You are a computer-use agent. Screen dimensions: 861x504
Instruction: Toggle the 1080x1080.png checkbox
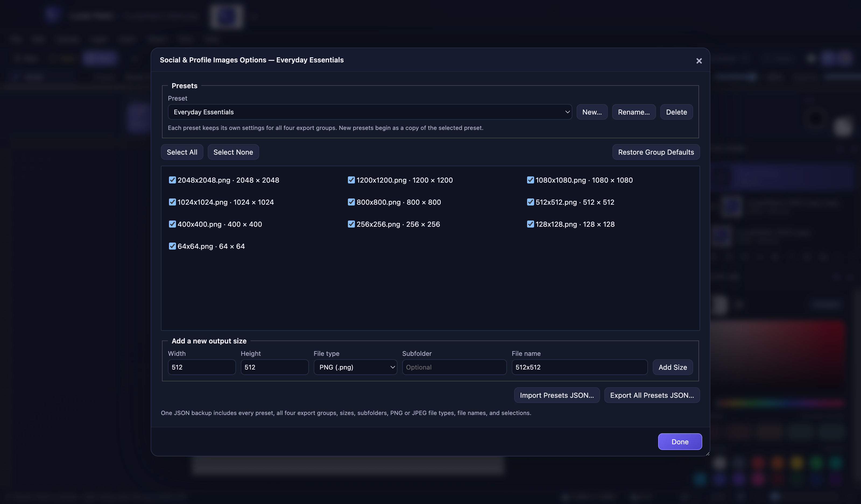click(530, 180)
